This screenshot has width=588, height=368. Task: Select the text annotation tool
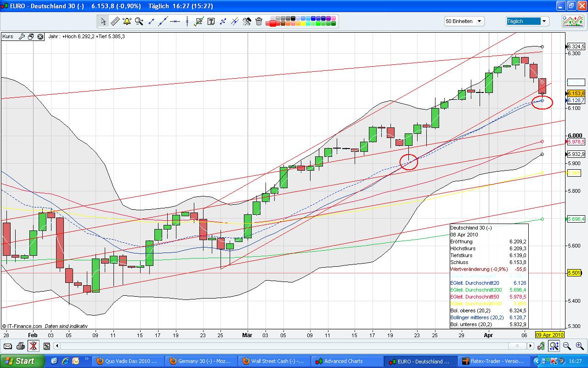tap(211, 21)
